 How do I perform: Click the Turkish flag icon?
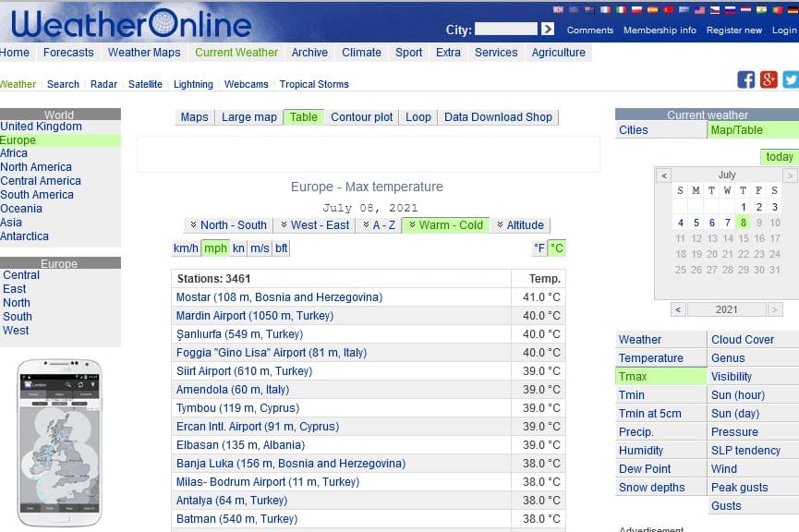[668, 9]
